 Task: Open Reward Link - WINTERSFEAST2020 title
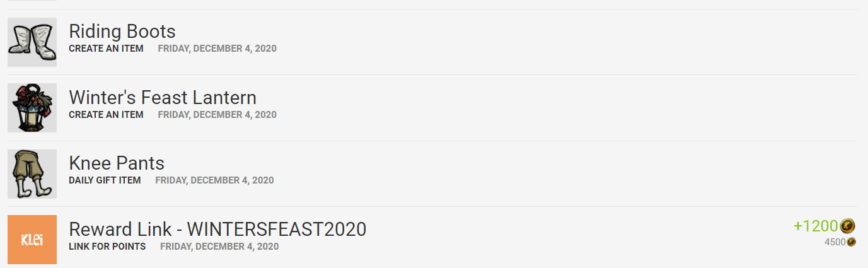217,229
